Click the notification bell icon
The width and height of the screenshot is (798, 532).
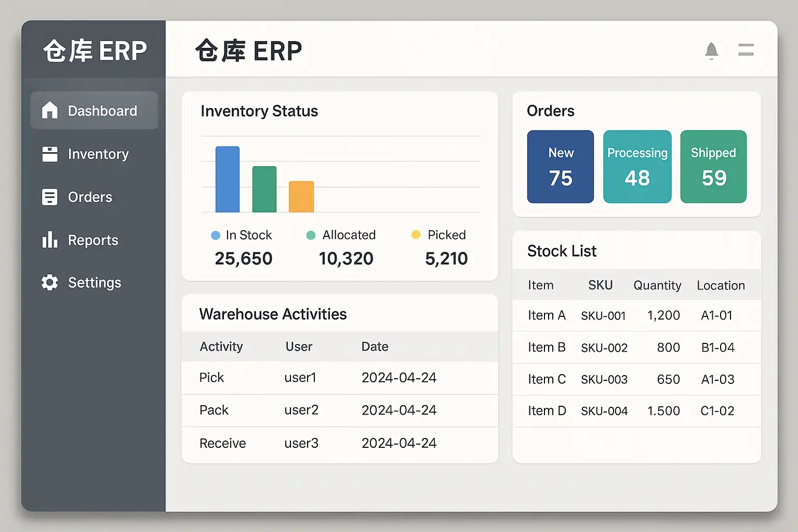[711, 51]
